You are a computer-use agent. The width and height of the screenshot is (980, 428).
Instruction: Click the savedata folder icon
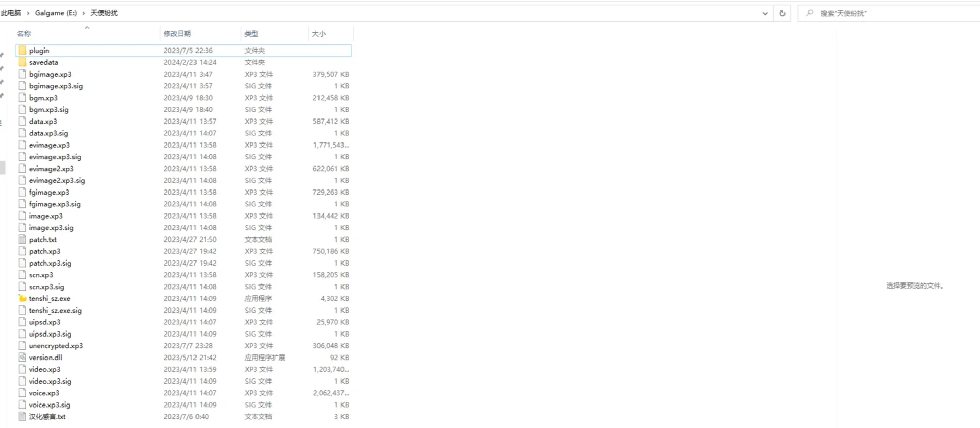point(22,62)
